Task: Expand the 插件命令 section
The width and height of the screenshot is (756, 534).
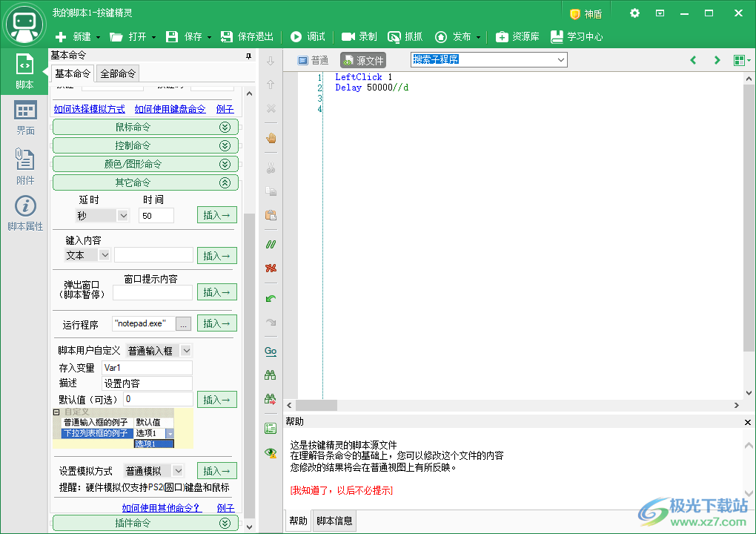Action: click(145, 523)
